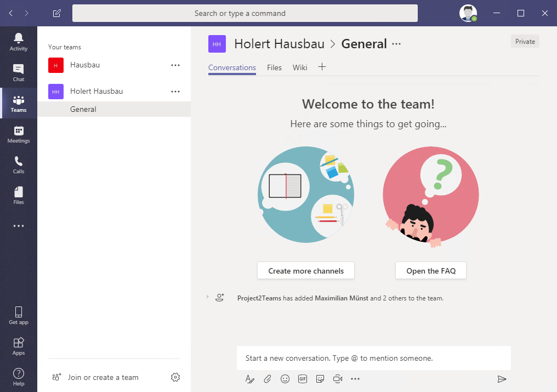This screenshot has height=392, width=557.
Task: Select the Holert Hausbau team
Action: 114,92
